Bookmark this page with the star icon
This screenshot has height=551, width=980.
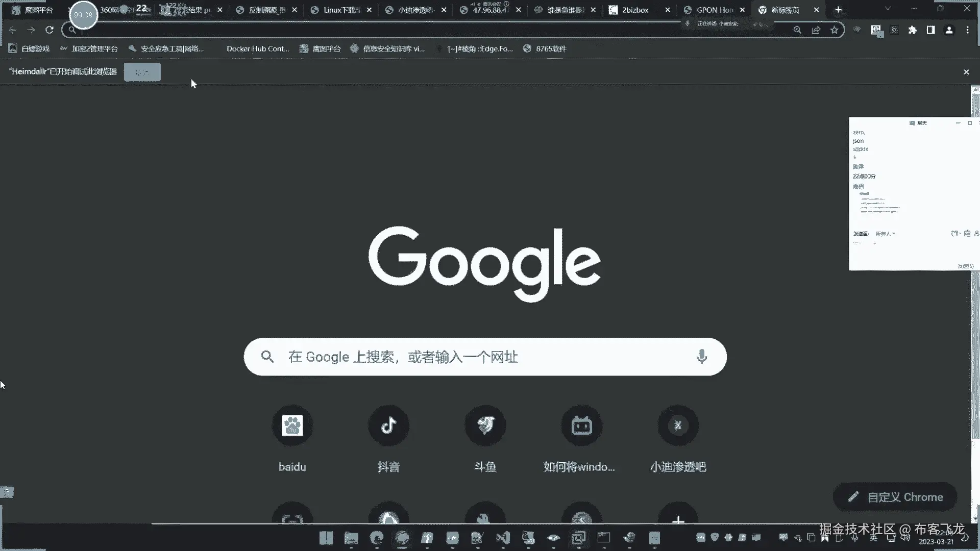tap(835, 30)
